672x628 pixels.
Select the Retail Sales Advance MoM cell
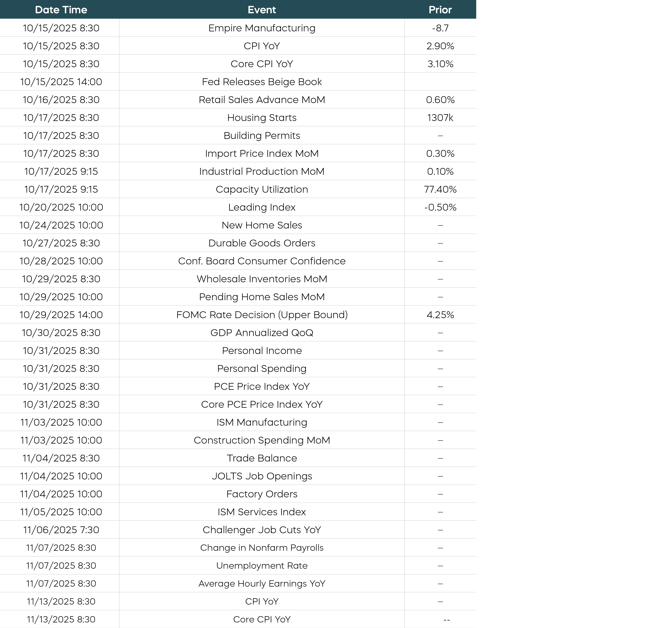coord(262,100)
